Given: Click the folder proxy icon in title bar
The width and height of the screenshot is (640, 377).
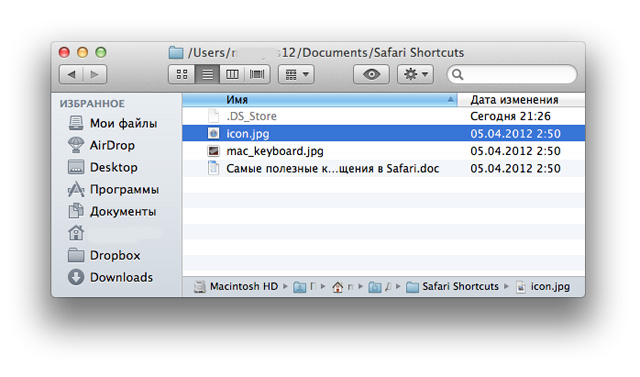Looking at the screenshot, I should 176,53.
